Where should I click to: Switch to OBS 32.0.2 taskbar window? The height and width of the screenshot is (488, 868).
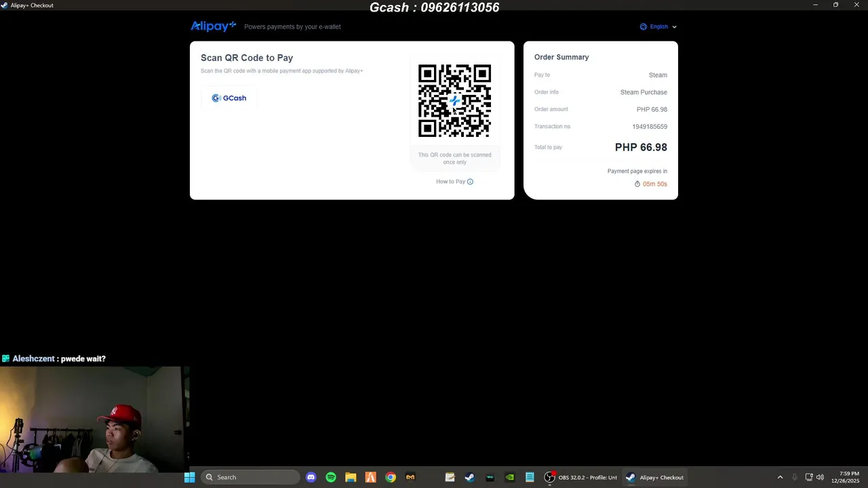(x=580, y=477)
